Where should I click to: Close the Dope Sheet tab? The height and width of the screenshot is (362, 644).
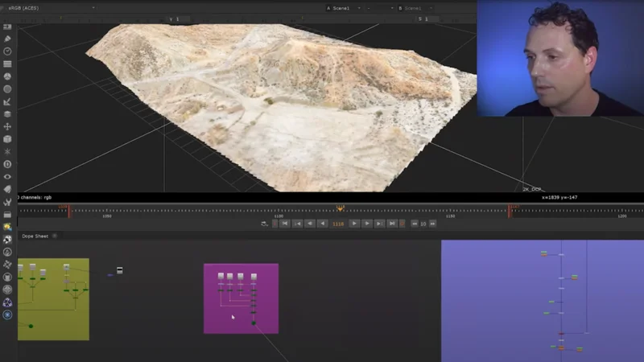[x=55, y=236]
